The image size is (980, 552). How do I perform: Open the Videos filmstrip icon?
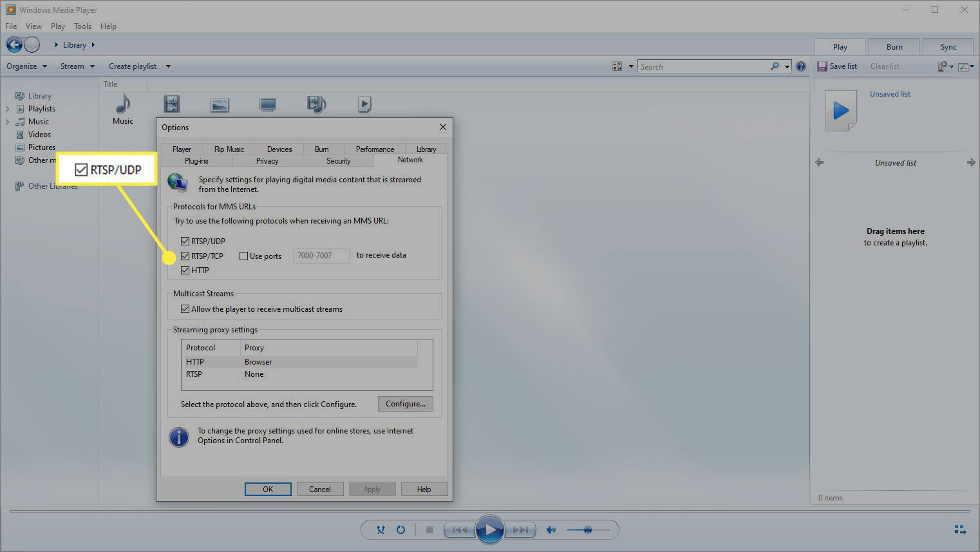click(171, 104)
